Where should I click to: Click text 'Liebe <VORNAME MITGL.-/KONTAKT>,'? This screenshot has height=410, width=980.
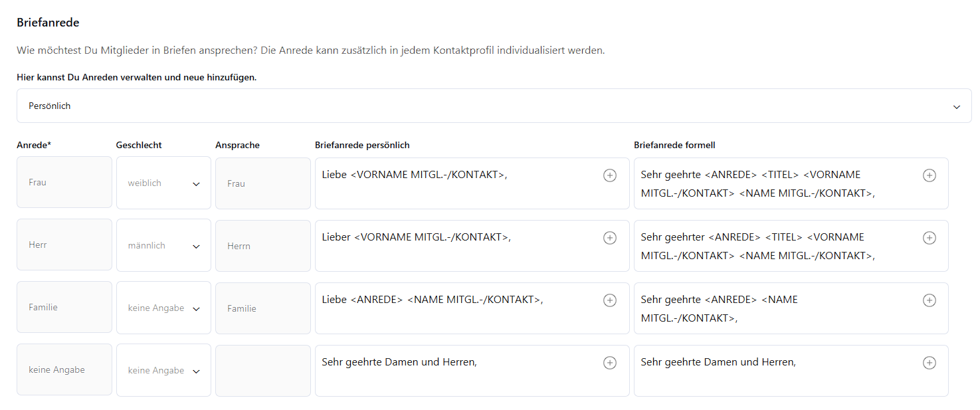coord(415,175)
